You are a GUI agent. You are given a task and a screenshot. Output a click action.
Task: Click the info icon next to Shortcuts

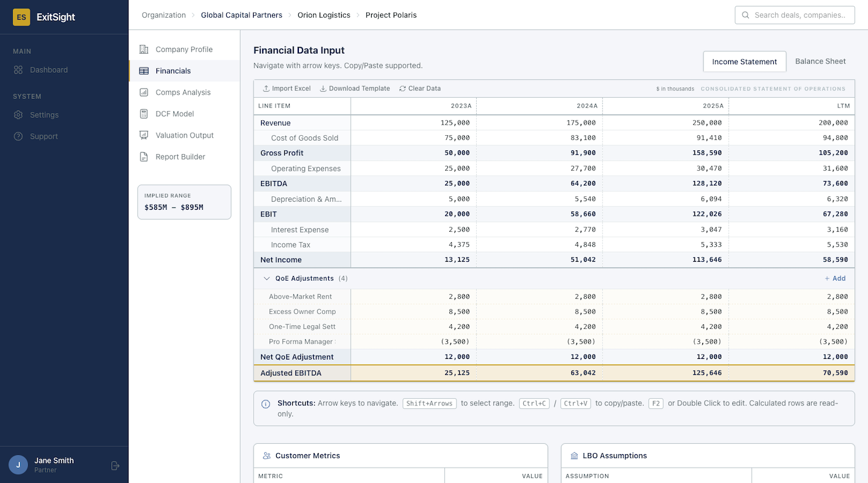point(266,403)
